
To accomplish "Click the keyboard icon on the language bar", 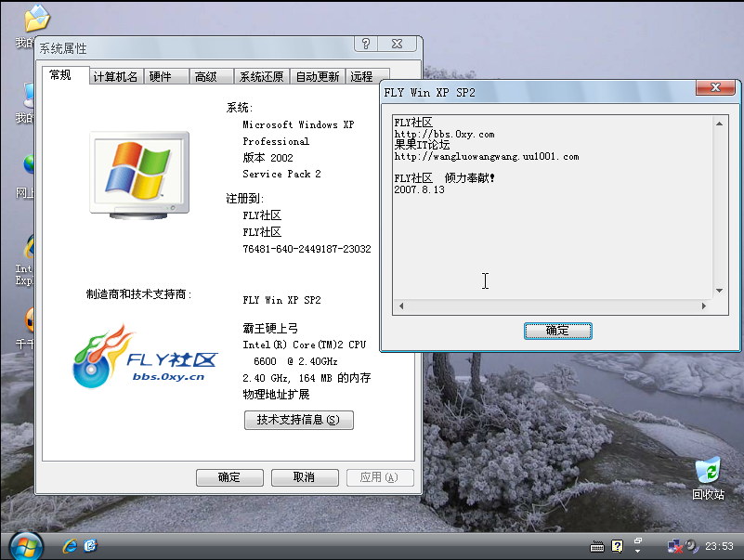I will [x=597, y=547].
